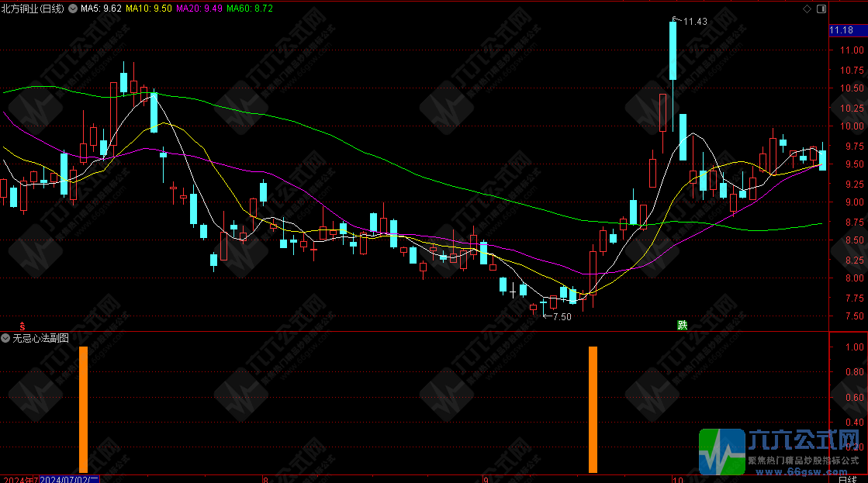Click the green 跌 marker icon

(682, 325)
